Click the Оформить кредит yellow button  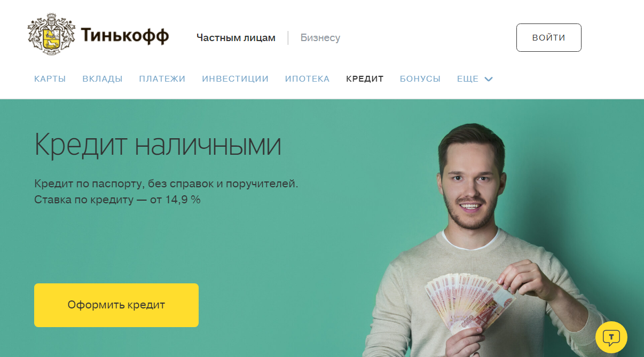116,305
